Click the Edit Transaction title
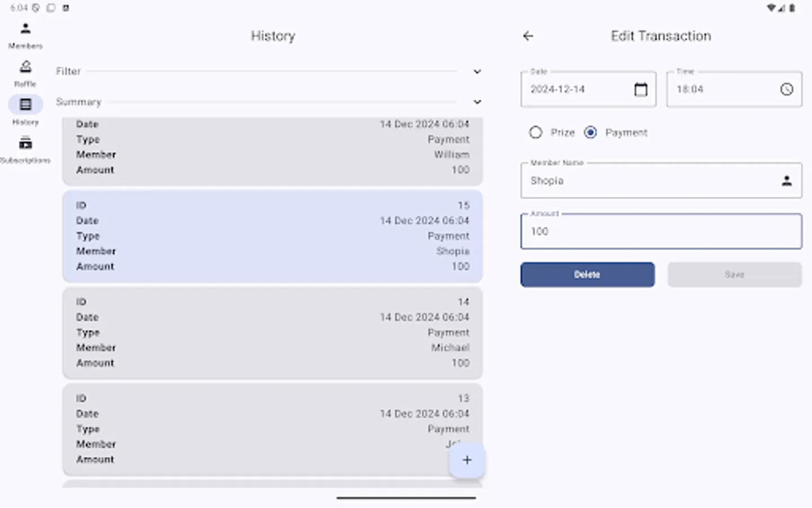This screenshot has height=508, width=812. 661,36
